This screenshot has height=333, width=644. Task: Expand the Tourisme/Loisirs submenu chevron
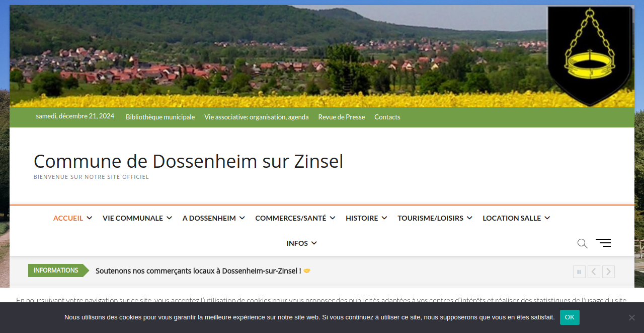469,218
